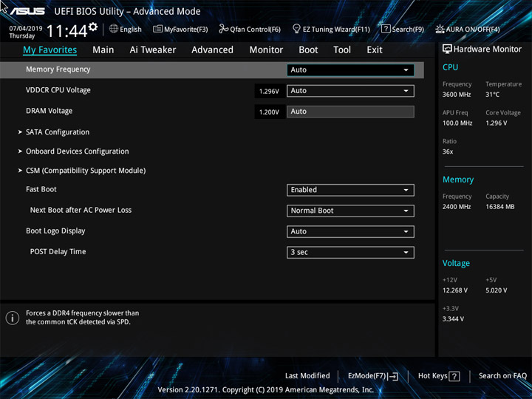Select the Memory Frequency label row

(x=212, y=70)
